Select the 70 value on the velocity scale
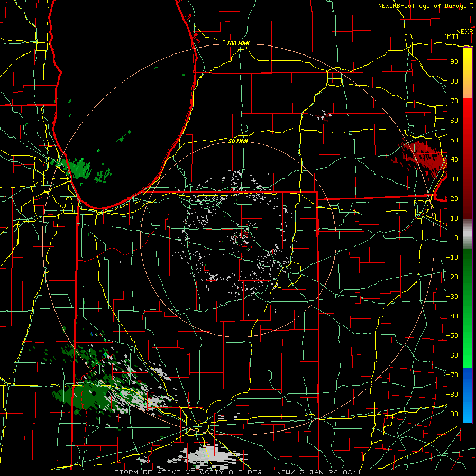 click(454, 101)
